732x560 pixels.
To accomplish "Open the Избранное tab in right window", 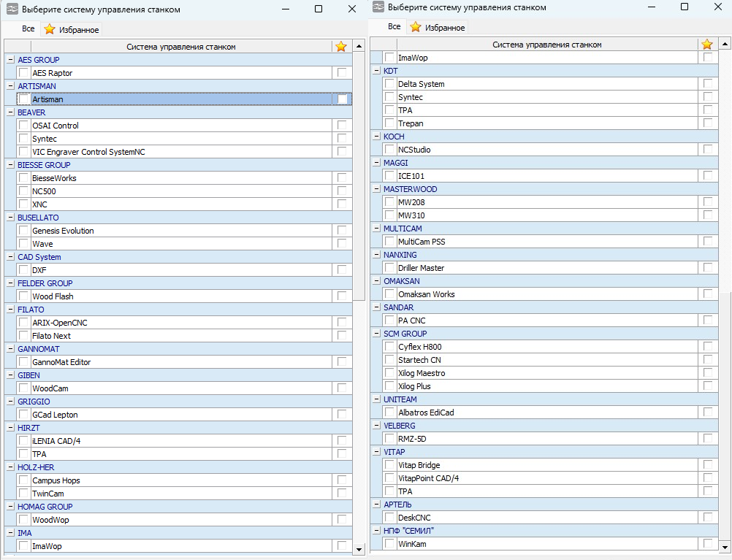I will [x=437, y=28].
